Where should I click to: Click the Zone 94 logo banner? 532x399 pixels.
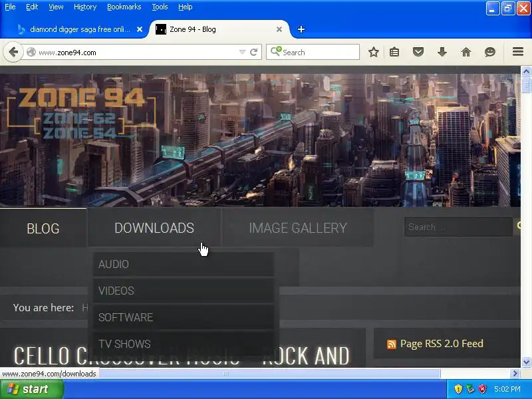80,112
